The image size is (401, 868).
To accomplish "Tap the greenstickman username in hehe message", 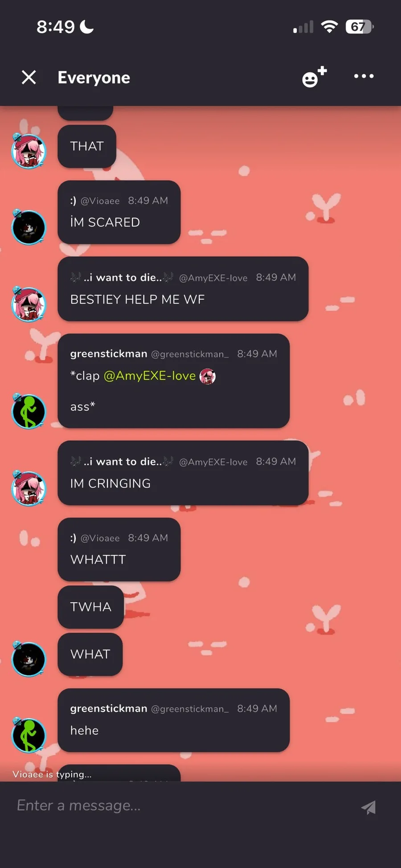I will (109, 708).
